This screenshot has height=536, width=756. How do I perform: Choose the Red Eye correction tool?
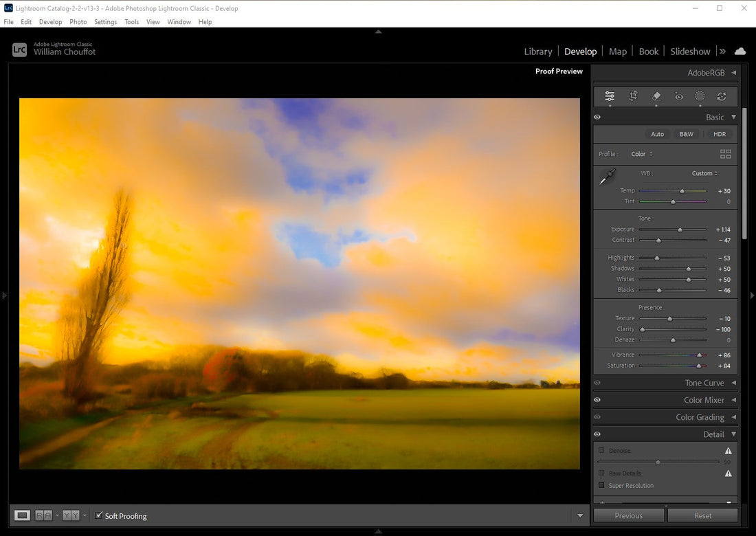(x=678, y=97)
